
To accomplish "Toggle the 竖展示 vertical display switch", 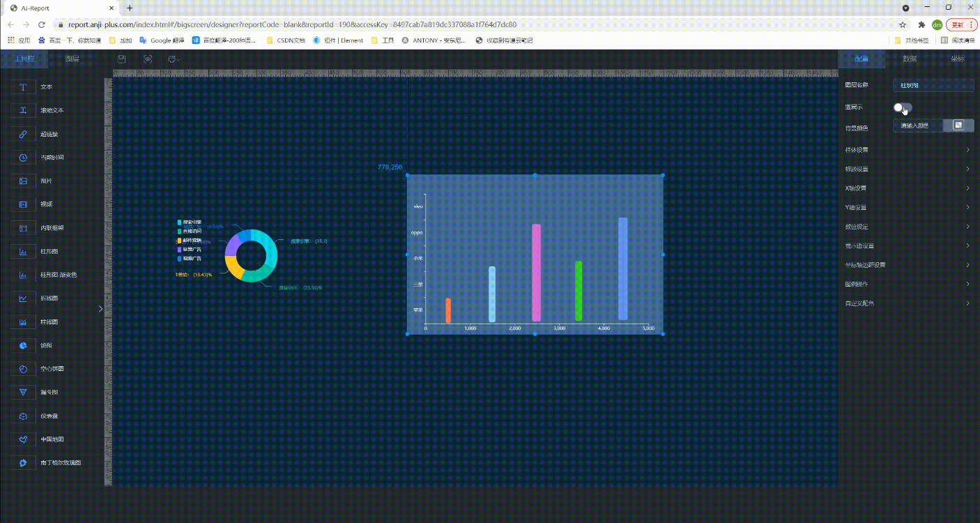I will tap(903, 107).
